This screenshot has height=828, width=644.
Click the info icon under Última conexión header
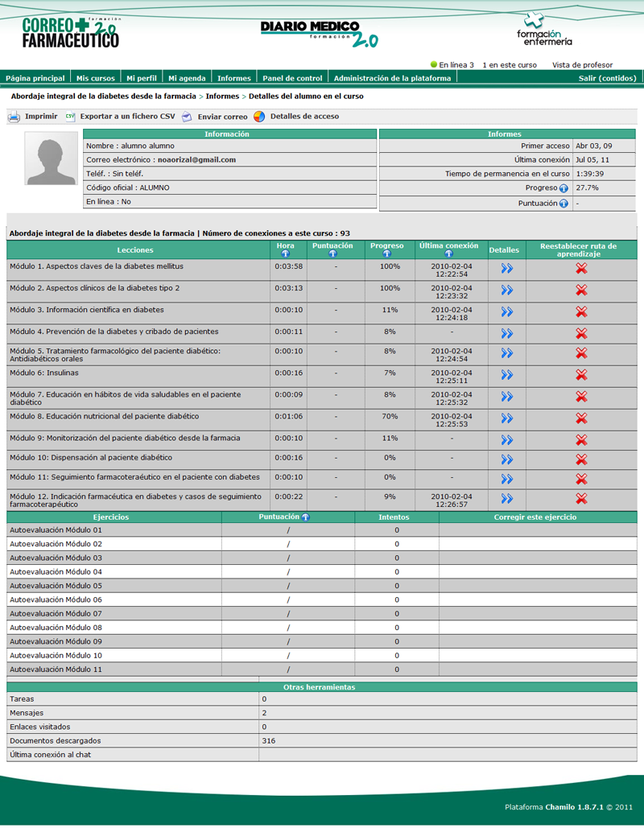coord(448,254)
